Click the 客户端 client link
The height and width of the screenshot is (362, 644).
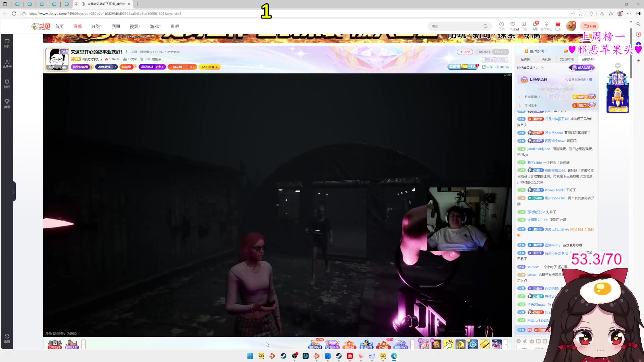[x=502, y=67]
